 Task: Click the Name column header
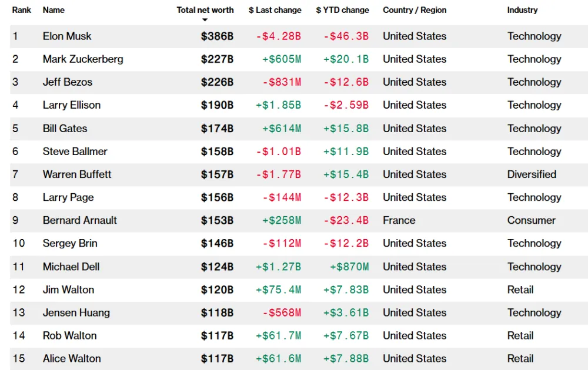(x=54, y=10)
